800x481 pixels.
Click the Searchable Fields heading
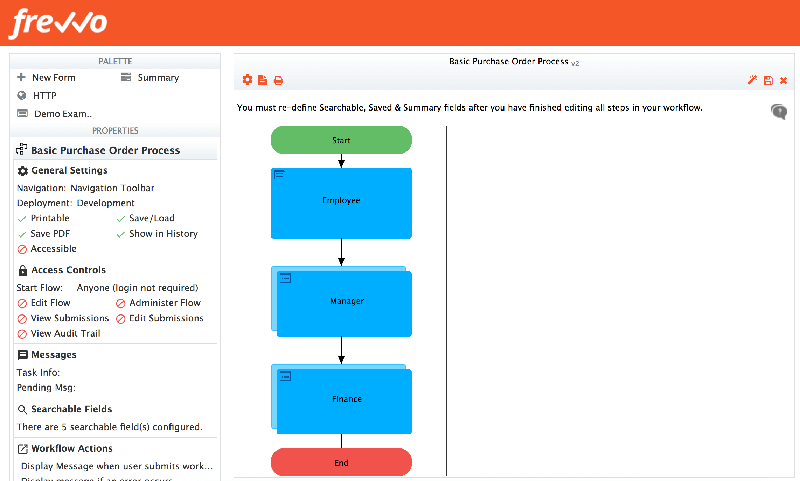[71, 409]
